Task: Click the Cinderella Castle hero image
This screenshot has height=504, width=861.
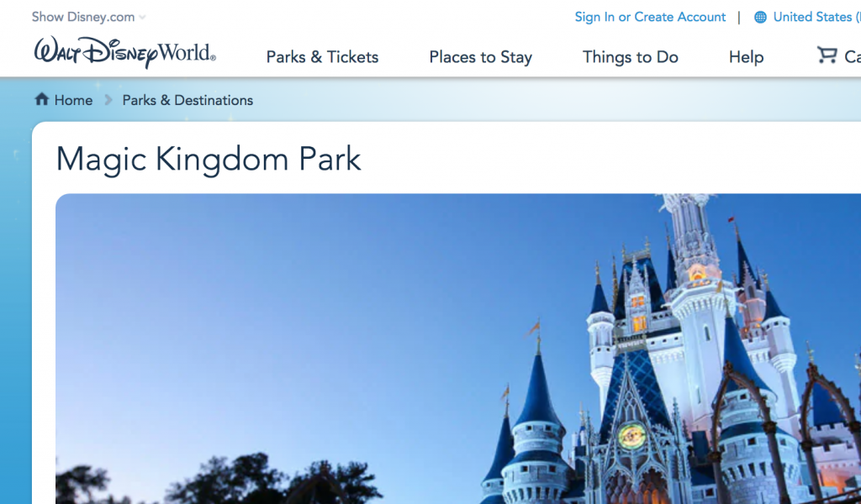Action: click(x=458, y=349)
